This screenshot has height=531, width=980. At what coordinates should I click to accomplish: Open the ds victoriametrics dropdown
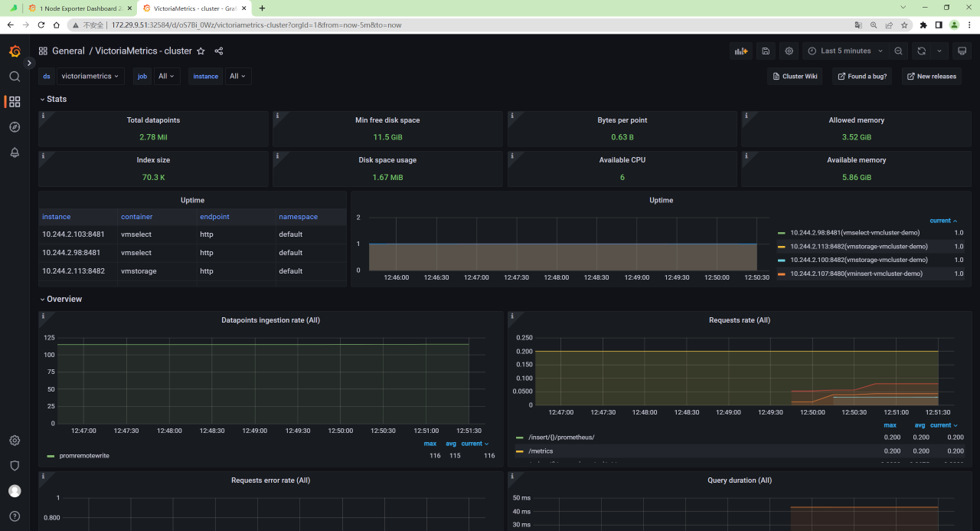[x=90, y=77]
